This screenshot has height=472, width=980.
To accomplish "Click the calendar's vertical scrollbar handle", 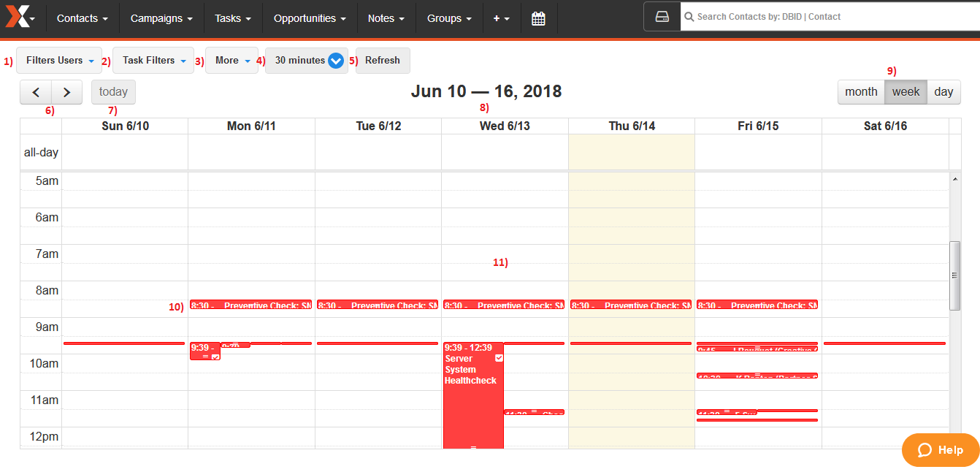I will point(954,275).
